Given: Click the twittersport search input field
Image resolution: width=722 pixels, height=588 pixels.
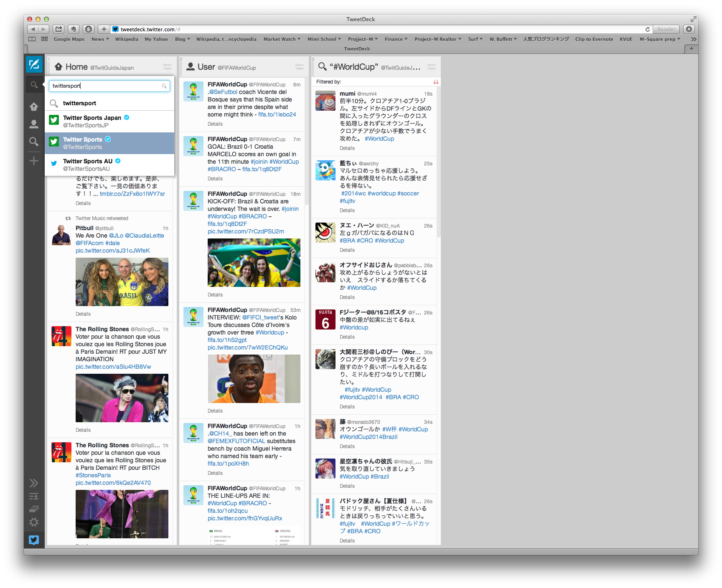Looking at the screenshot, I should click(106, 86).
